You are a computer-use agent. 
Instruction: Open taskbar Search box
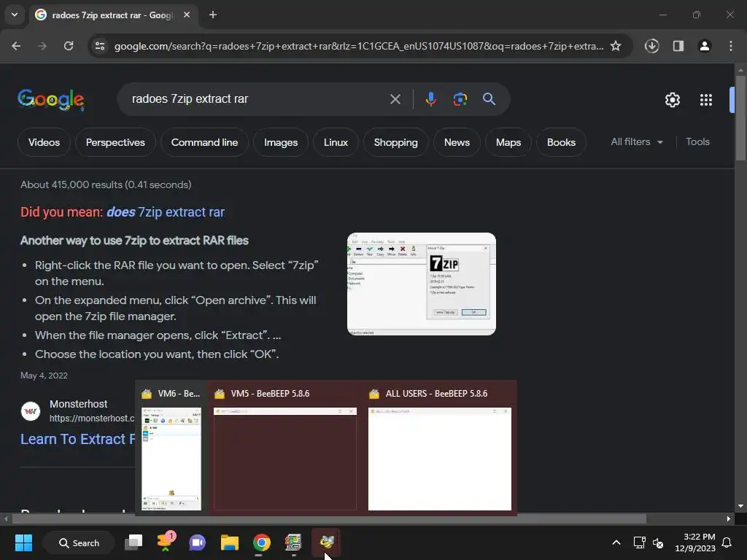[79, 542]
